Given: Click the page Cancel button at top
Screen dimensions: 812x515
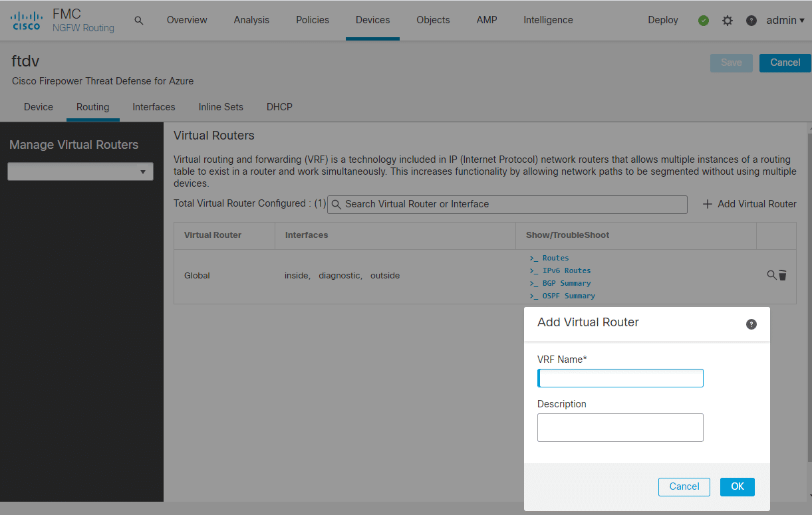Looking at the screenshot, I should coord(785,62).
